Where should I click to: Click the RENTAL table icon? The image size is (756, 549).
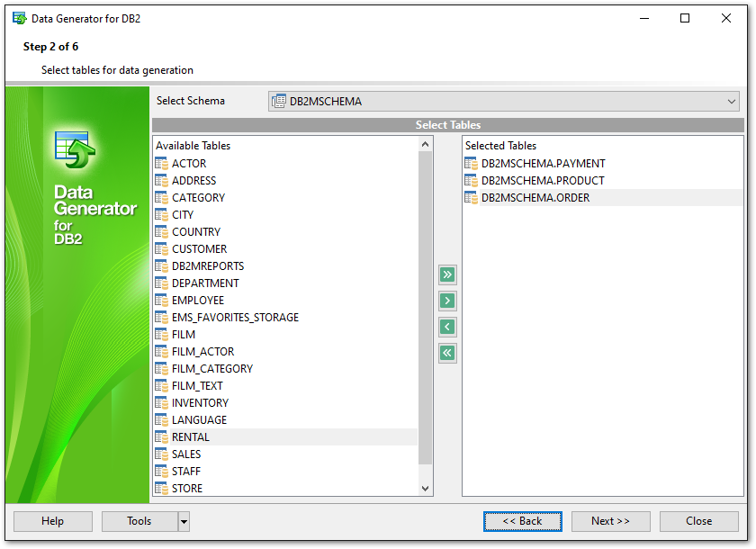tap(161, 437)
